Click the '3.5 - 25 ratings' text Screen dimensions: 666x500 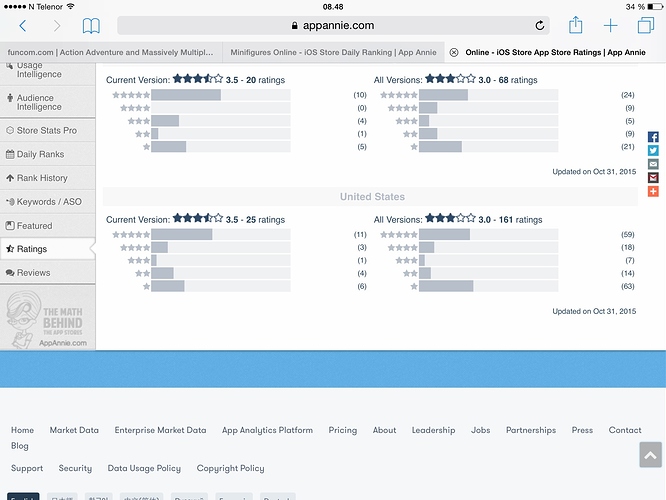tap(255, 220)
